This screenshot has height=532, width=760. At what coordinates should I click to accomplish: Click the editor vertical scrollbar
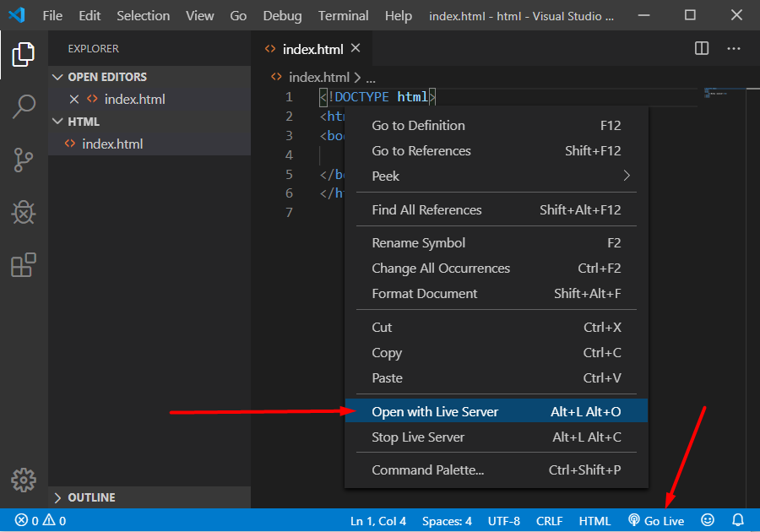pos(752,297)
